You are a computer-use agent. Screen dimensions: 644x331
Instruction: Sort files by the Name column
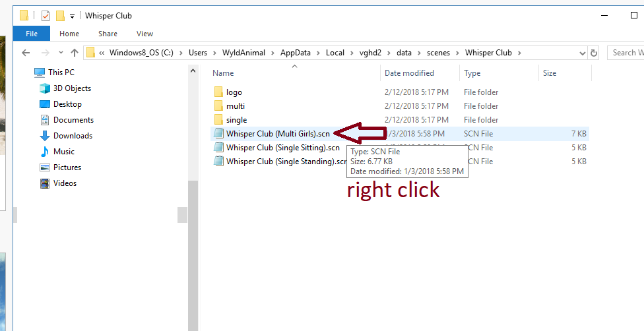[223, 73]
